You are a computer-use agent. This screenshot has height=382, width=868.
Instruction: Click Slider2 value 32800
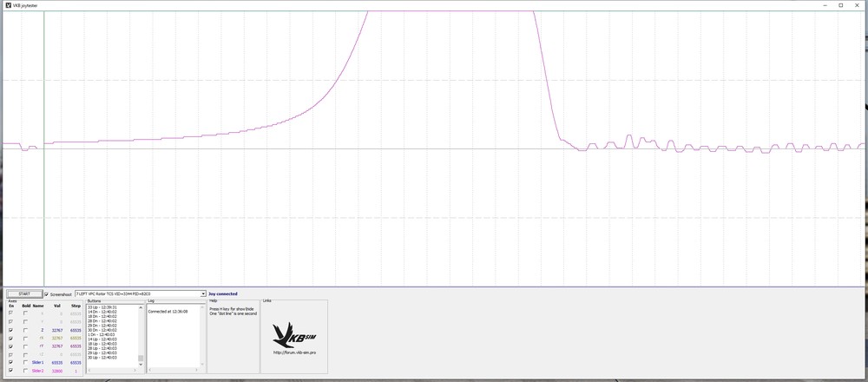tap(57, 371)
